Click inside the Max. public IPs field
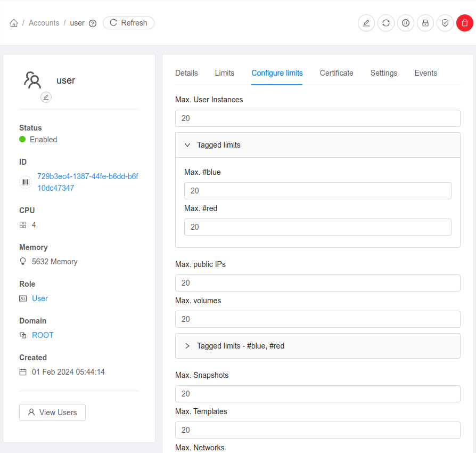Screen dimensions: 476x453 click(x=317, y=283)
